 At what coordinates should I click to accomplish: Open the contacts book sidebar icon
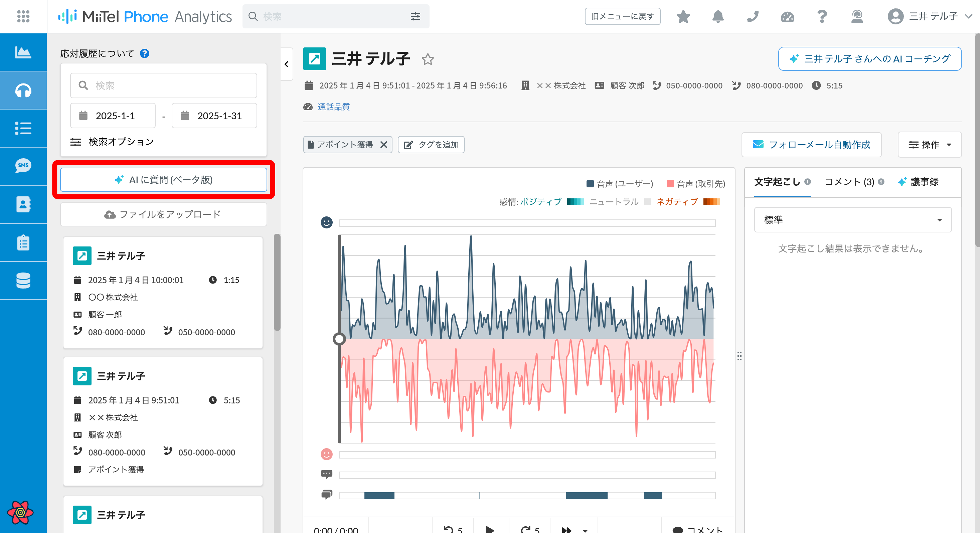(x=23, y=204)
